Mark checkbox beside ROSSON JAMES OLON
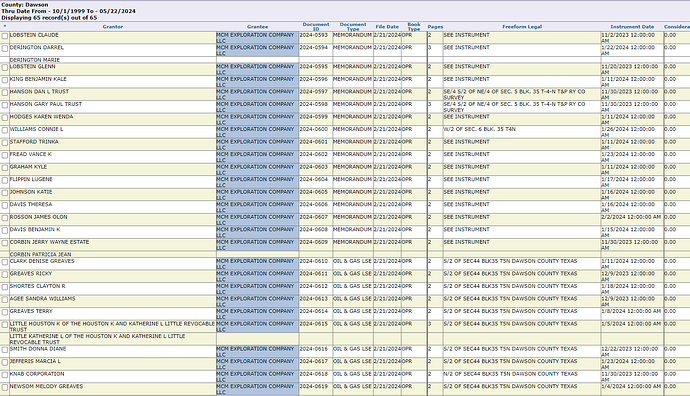 tap(4, 218)
